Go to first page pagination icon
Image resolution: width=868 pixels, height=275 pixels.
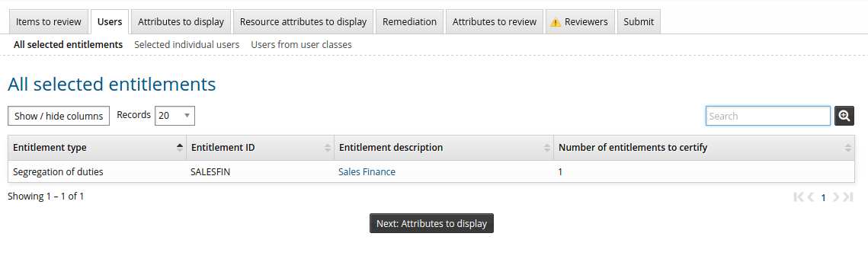(798, 197)
